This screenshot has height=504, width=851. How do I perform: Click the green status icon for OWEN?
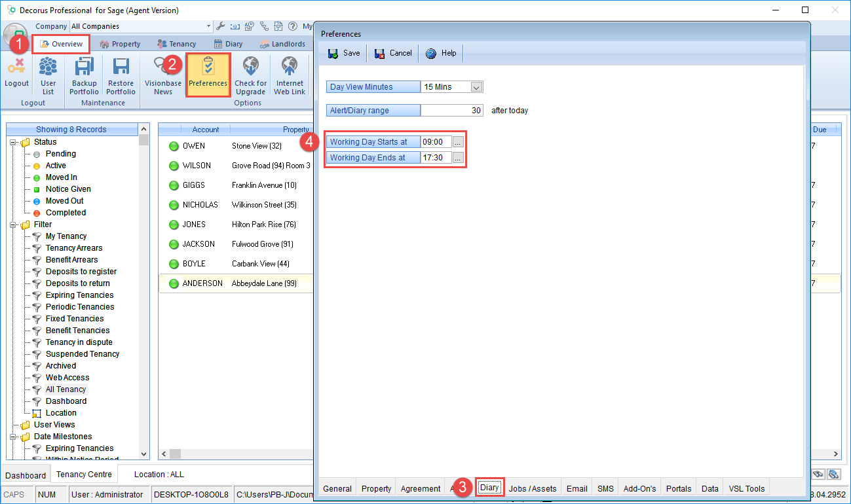(x=174, y=146)
